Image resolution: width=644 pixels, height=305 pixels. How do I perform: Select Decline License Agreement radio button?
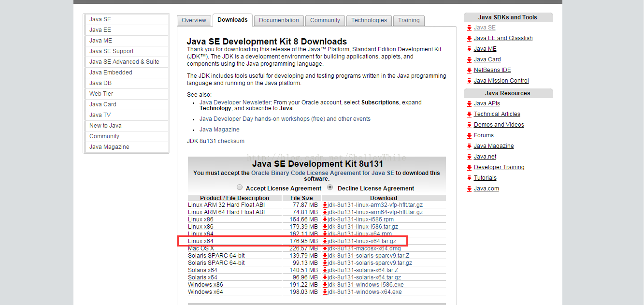point(330,188)
